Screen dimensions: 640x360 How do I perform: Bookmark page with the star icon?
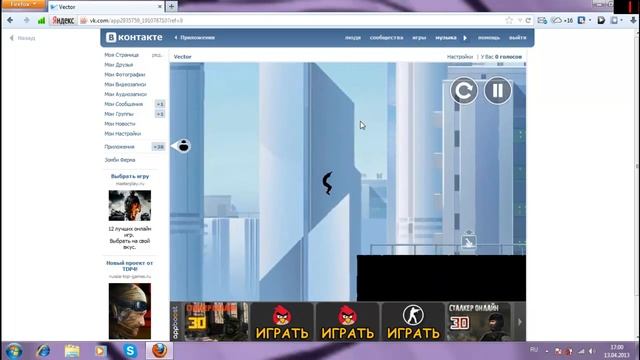point(509,20)
